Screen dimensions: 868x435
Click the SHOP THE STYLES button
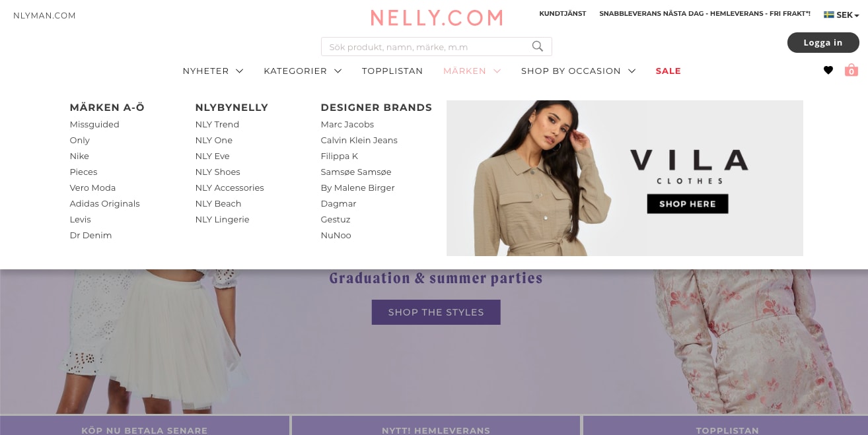[436, 312]
